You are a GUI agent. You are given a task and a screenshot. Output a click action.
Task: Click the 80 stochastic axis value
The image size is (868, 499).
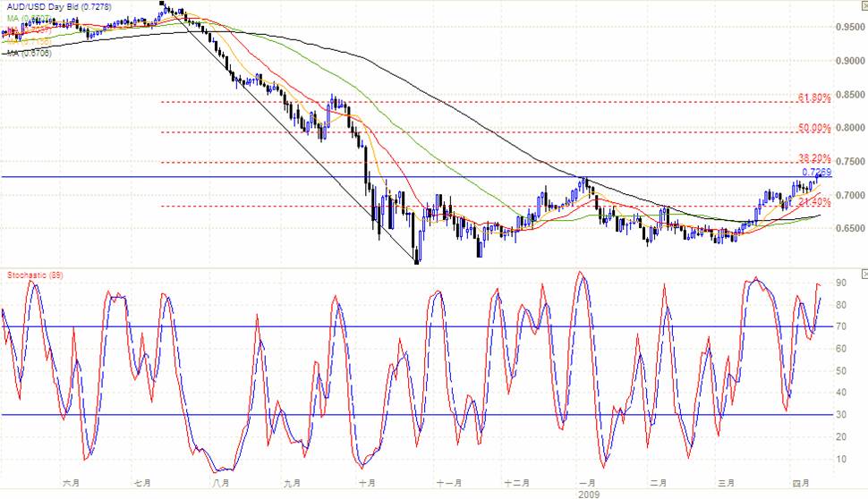coord(841,305)
